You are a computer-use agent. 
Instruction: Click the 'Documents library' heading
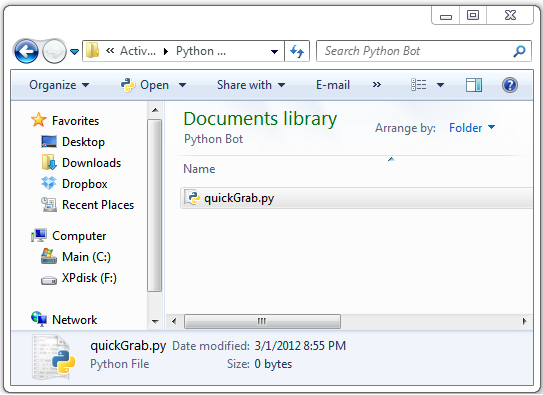point(260,119)
